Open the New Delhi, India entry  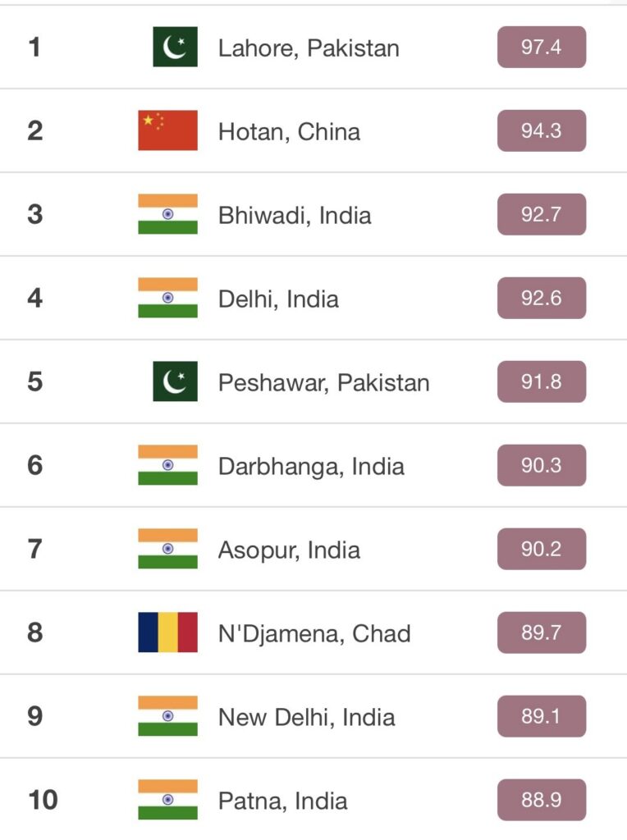tap(307, 717)
